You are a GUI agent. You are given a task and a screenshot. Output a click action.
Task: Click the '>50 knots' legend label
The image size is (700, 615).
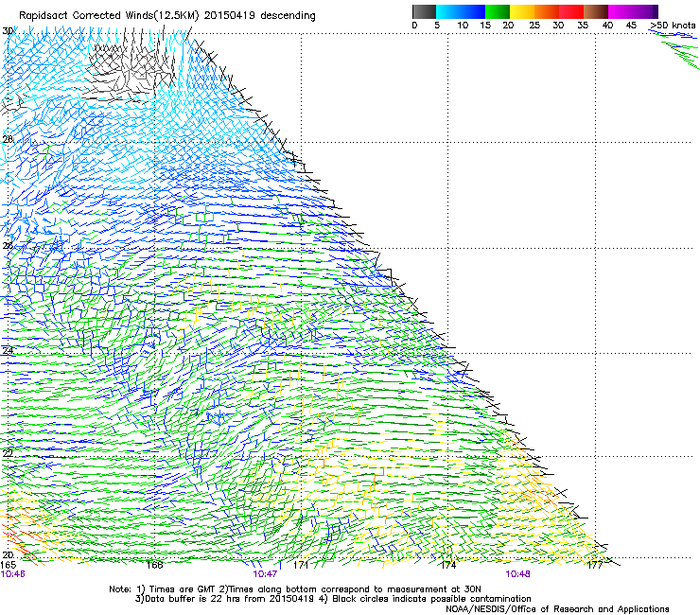point(673,26)
